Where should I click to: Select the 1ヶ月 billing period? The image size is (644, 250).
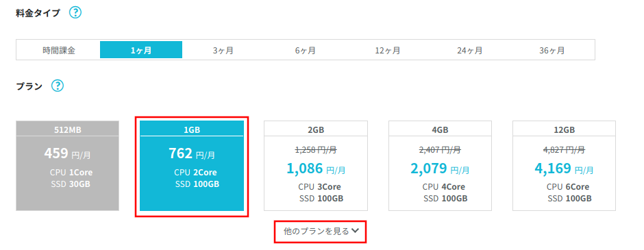pyautogui.click(x=141, y=51)
